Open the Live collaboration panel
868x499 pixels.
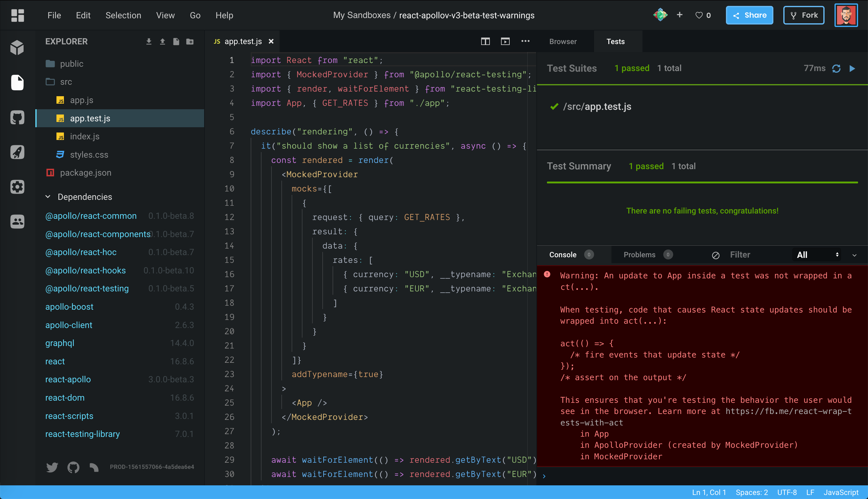click(x=17, y=221)
